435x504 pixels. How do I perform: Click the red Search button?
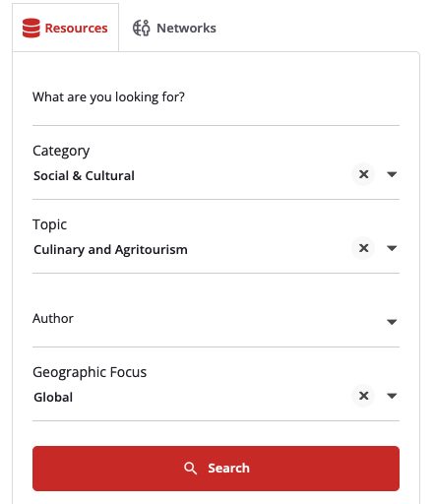216,469
